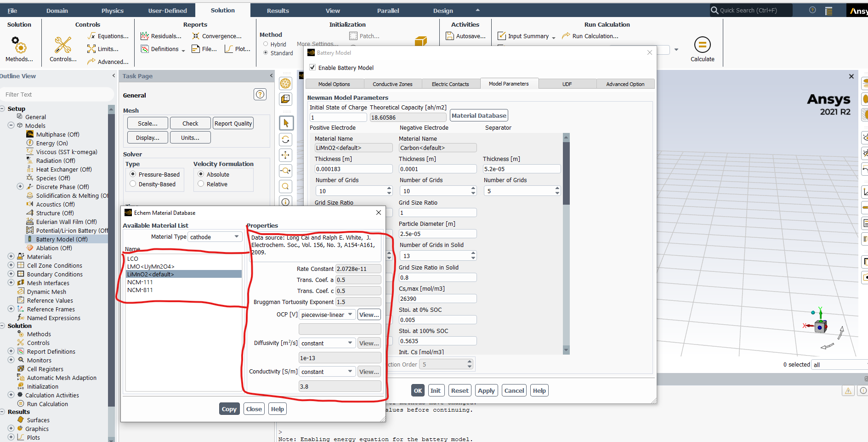Switch to Advanced Option tab
The width and height of the screenshot is (868, 442).
625,84
